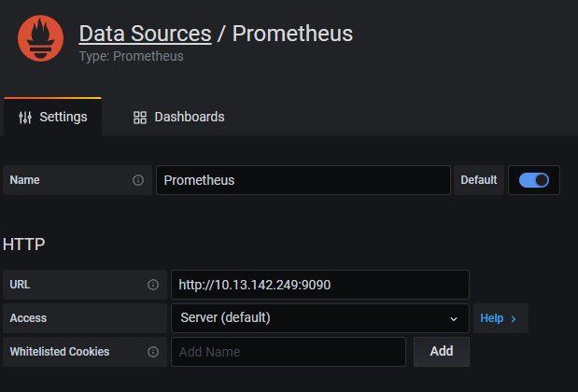
Task: Click the Prometheus flame logo icon
Action: coord(41,38)
